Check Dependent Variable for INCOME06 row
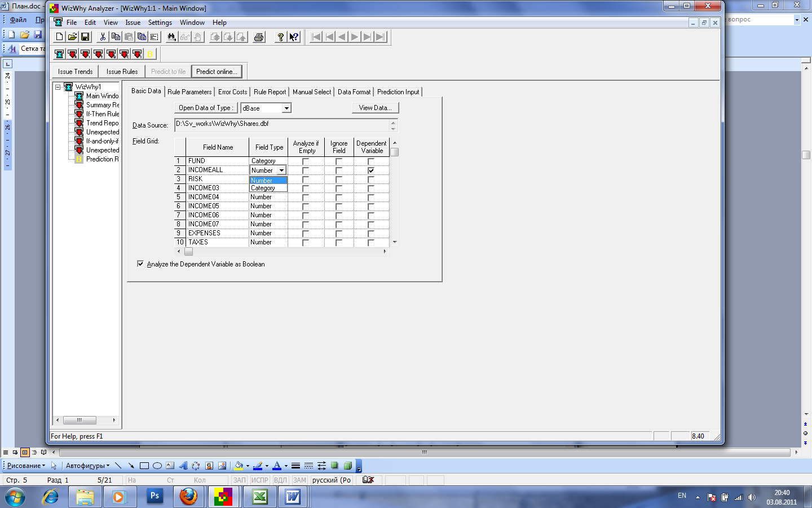 coord(371,216)
